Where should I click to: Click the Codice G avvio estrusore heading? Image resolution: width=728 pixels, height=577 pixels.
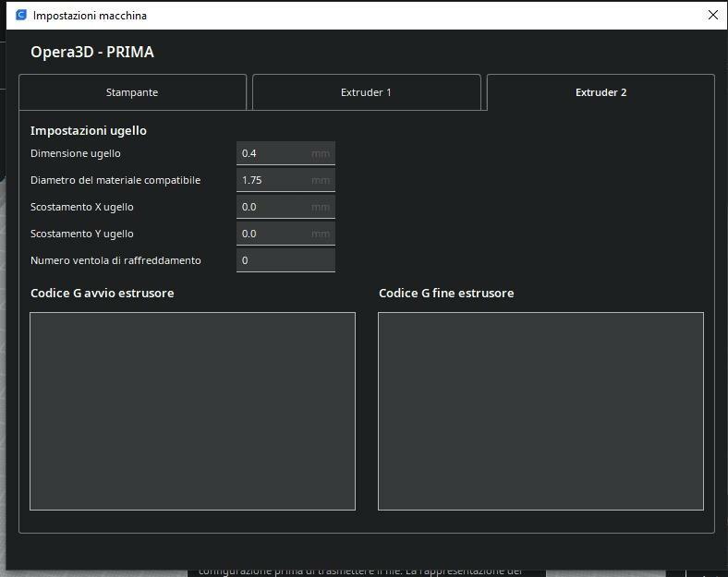[x=103, y=294]
